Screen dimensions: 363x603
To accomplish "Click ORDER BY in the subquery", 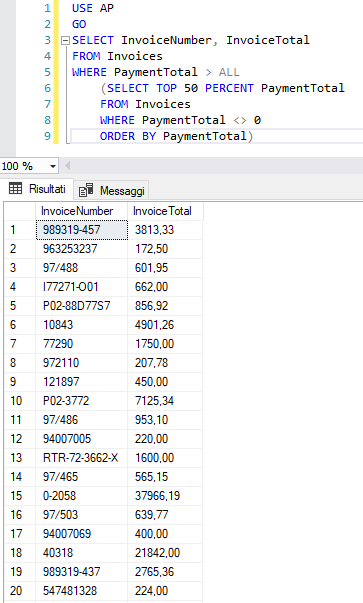I will point(128,136).
